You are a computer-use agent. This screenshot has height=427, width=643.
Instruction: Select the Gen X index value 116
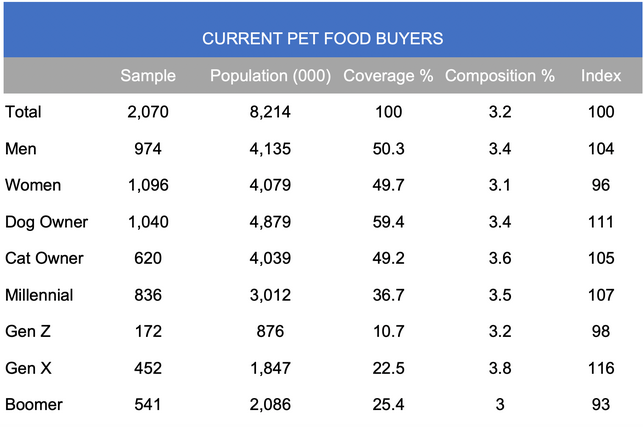(x=601, y=368)
